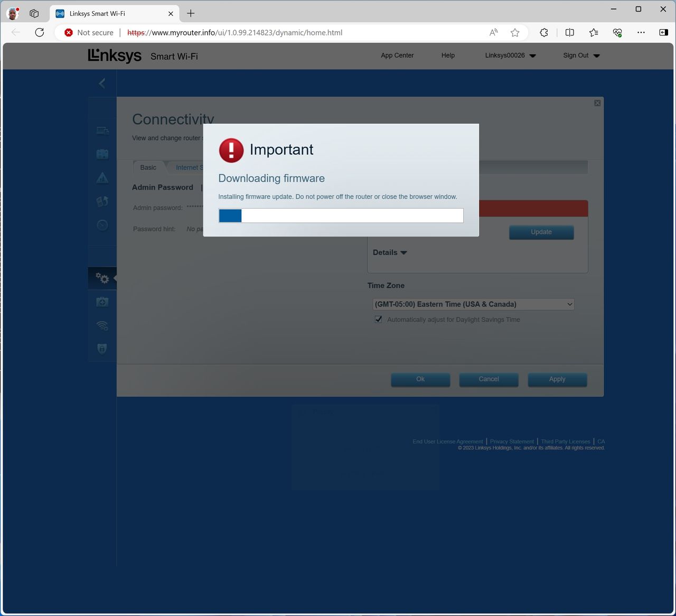
Task: Open the sidebar toggle icon at toolbar end
Action: coord(664,32)
